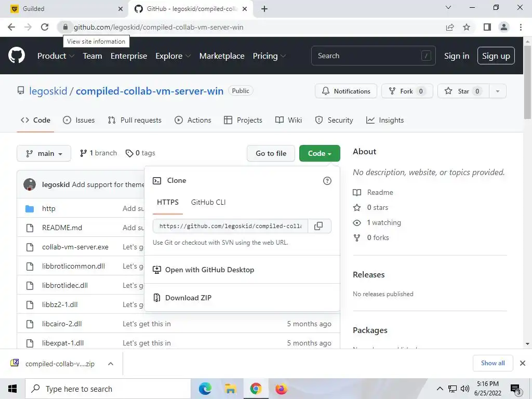This screenshot has width=532, height=399.
Task: Open the Star lists dropdown arrow
Action: pyautogui.click(x=498, y=91)
